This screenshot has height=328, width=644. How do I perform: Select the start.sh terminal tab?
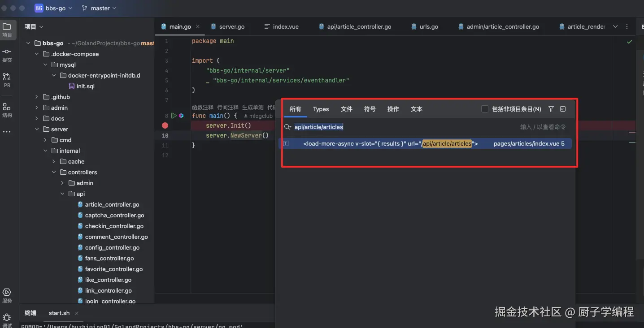pyautogui.click(x=59, y=313)
